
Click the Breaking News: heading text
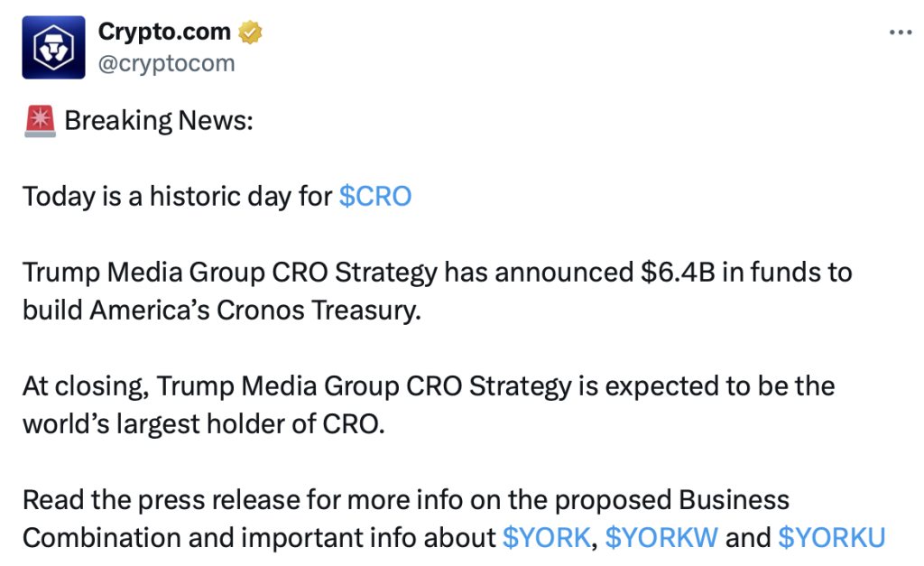pyautogui.click(x=159, y=121)
